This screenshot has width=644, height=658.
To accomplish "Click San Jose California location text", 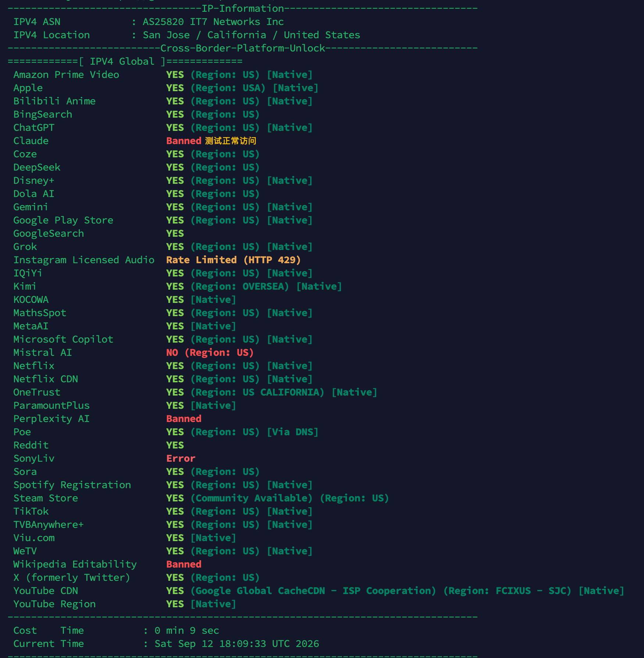I will (251, 35).
